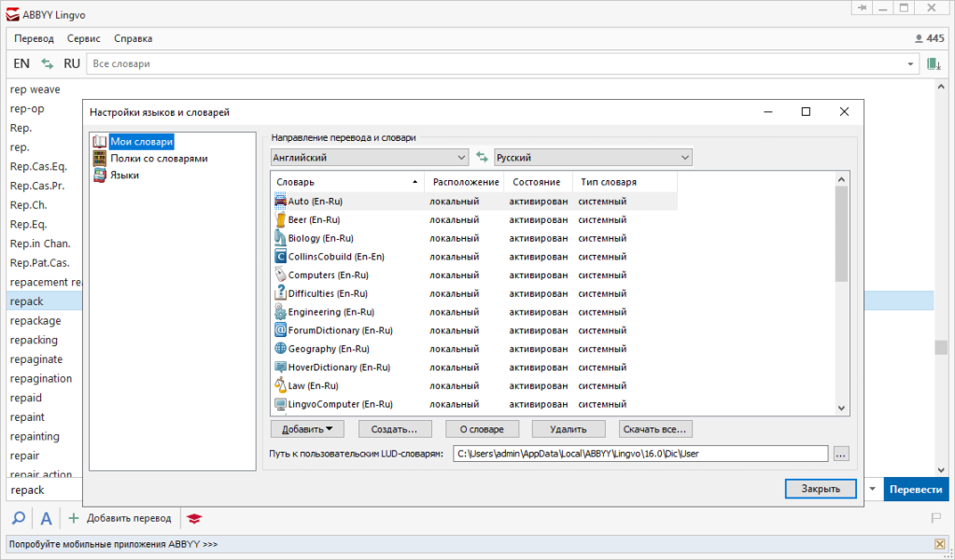The height and width of the screenshot is (560, 955).
Task: Click the HoverDictionary icon
Action: point(280,367)
